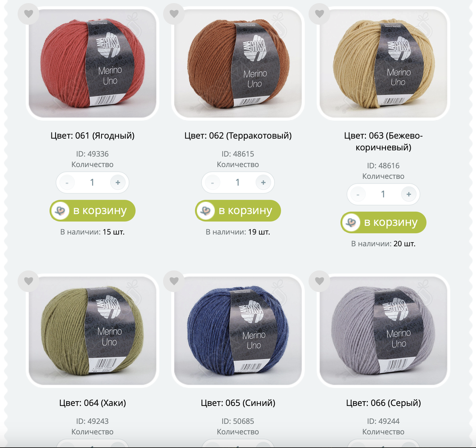Viewport: 476px width, 448px height.
Task: Toggle heart icon on 064 Хаки yarn
Action: pos(29,281)
